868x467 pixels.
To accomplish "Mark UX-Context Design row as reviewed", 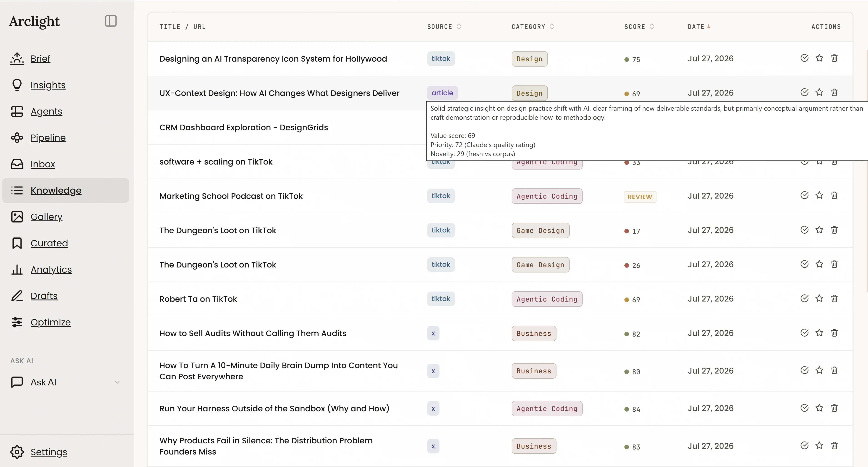I will pyautogui.click(x=804, y=92).
